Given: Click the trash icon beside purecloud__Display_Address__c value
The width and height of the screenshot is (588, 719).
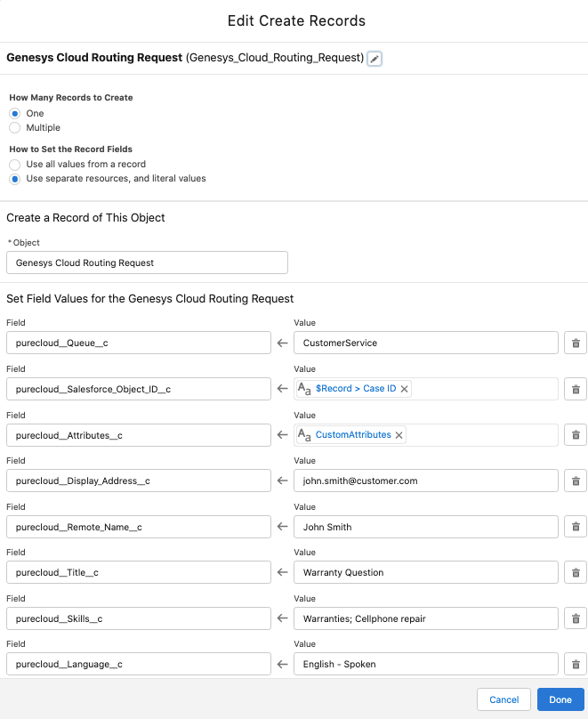Looking at the screenshot, I should pyautogui.click(x=576, y=481).
